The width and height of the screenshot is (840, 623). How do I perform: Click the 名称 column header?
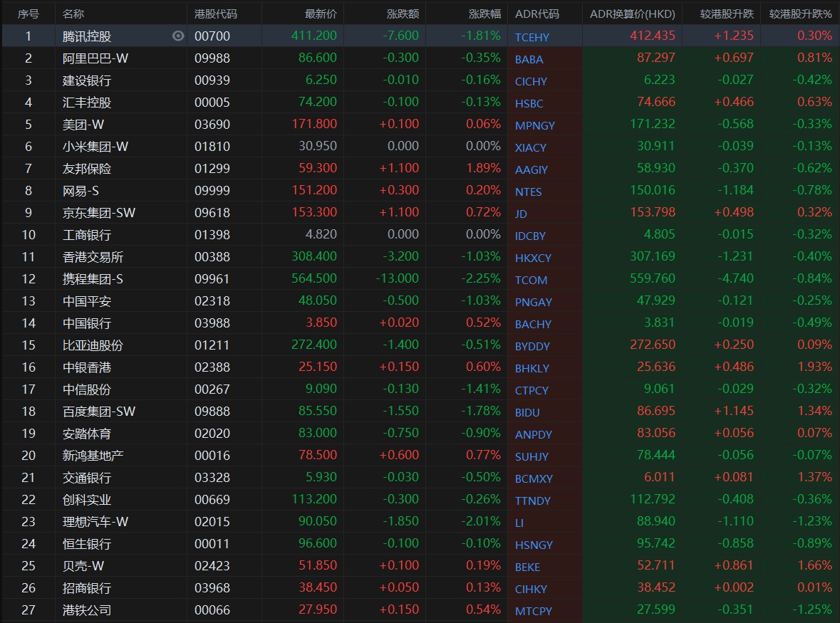(73, 14)
